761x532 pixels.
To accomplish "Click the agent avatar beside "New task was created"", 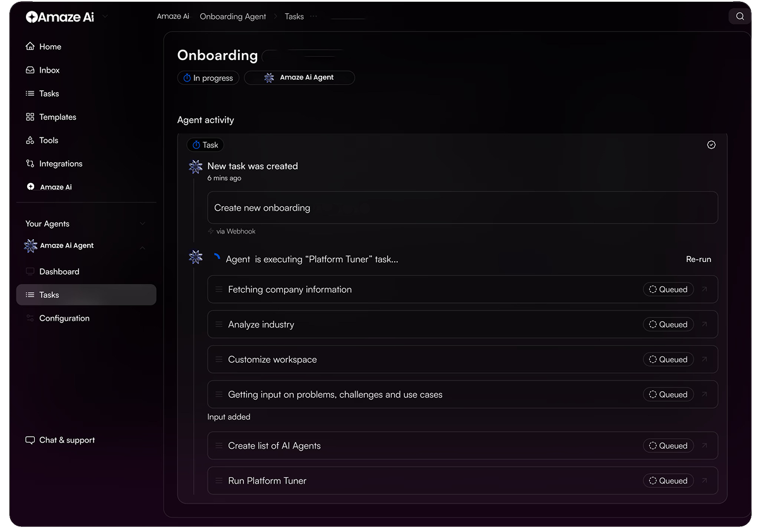I will coord(196,167).
